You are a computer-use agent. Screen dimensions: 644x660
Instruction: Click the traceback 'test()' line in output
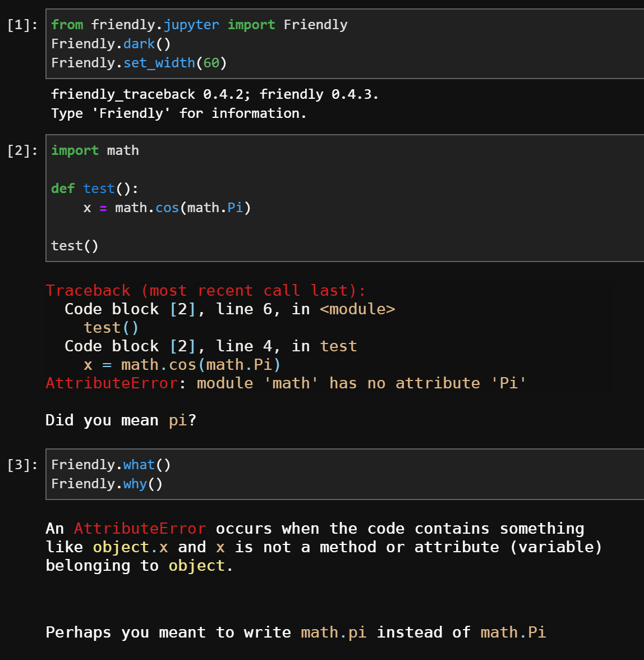(111, 328)
